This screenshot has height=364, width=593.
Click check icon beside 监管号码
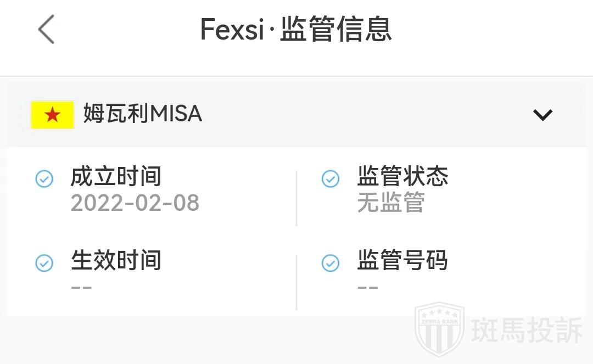coord(330,263)
